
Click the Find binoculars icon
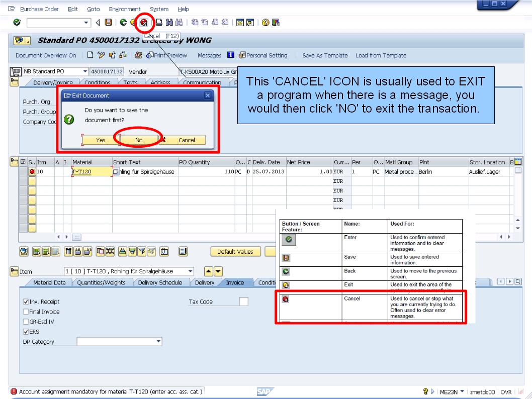pos(169,23)
